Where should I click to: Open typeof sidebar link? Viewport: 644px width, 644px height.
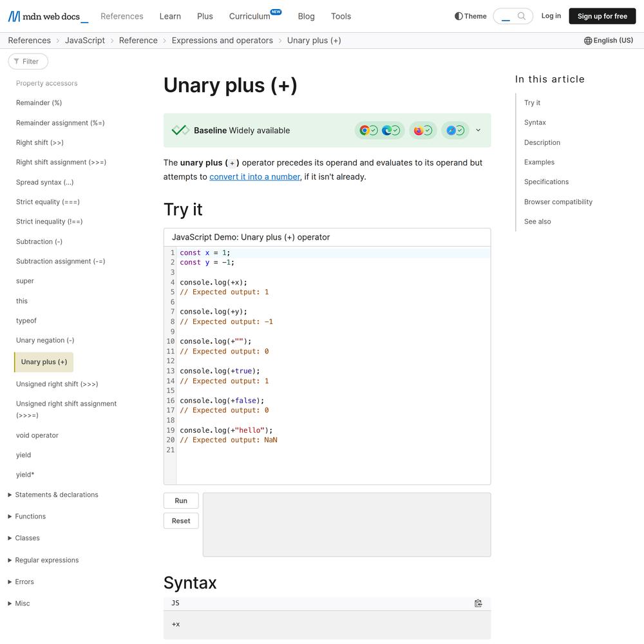(26, 320)
